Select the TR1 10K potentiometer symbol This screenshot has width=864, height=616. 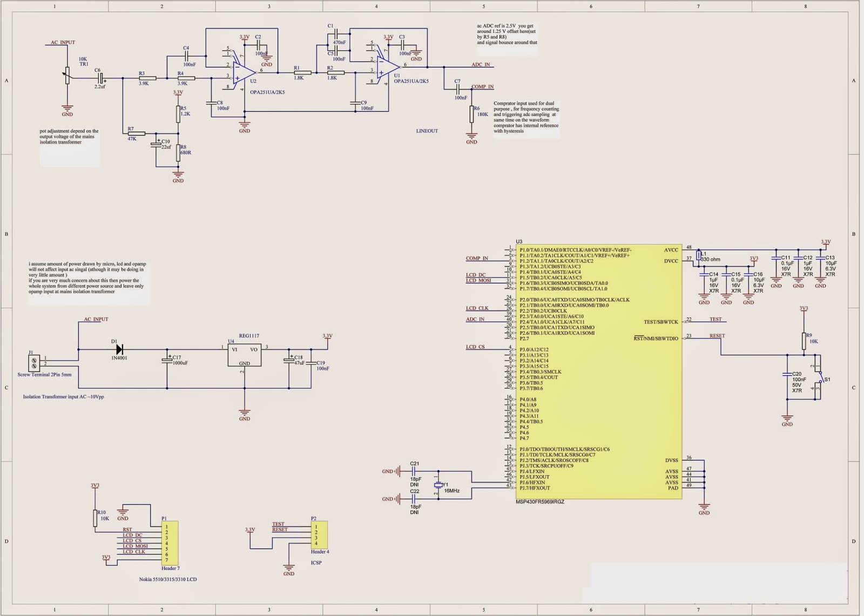(x=67, y=75)
